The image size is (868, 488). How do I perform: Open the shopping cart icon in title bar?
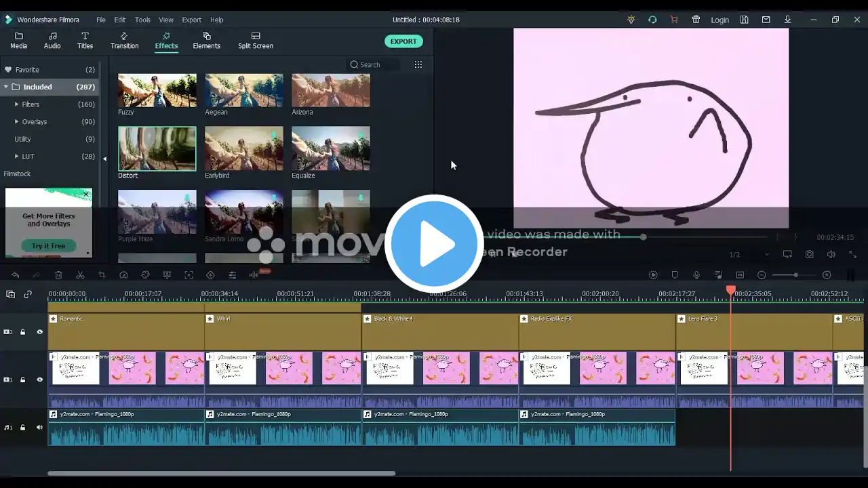673,20
